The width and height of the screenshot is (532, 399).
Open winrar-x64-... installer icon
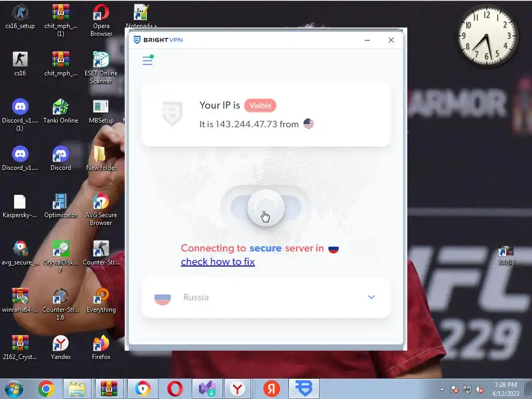click(20, 300)
